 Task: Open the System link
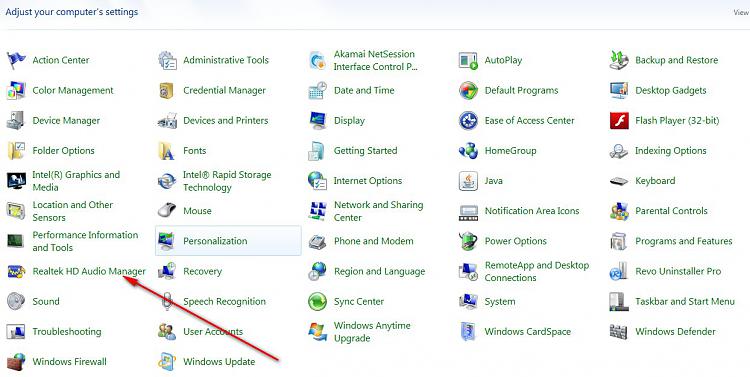coord(500,301)
